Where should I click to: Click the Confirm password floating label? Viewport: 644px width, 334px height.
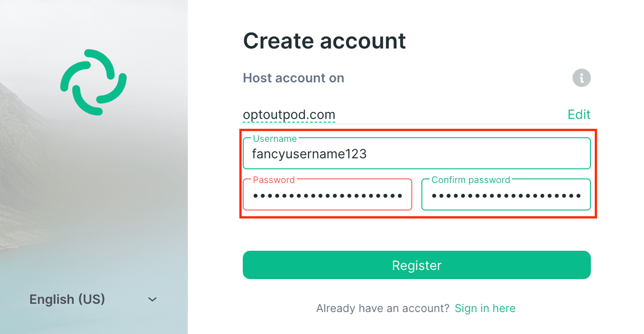tap(471, 180)
